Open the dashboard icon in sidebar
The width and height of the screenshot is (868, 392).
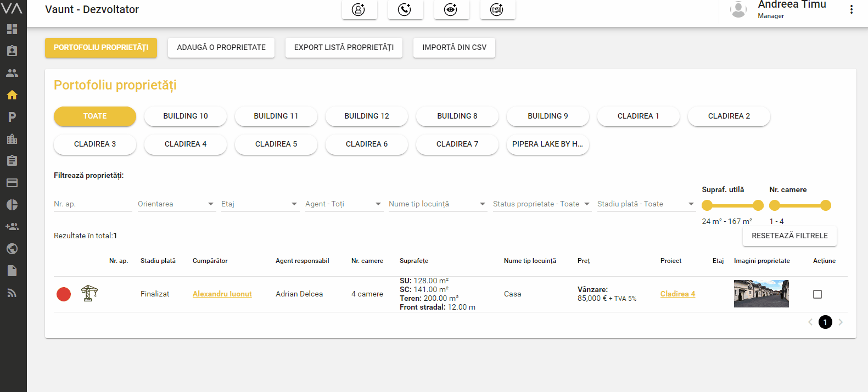tap(12, 29)
